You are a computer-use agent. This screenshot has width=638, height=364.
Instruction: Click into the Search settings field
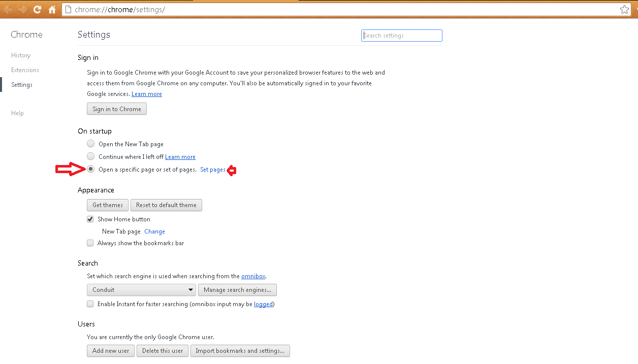[x=402, y=36]
